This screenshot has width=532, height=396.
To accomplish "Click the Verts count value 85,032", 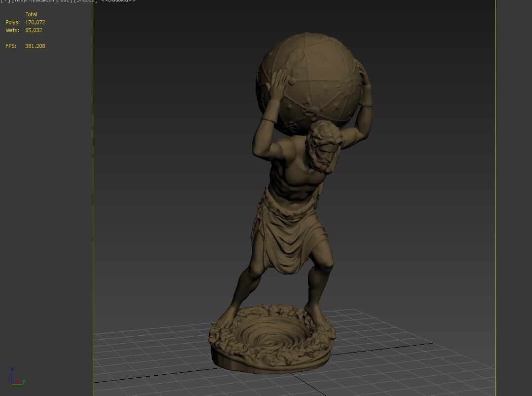I will click(34, 30).
